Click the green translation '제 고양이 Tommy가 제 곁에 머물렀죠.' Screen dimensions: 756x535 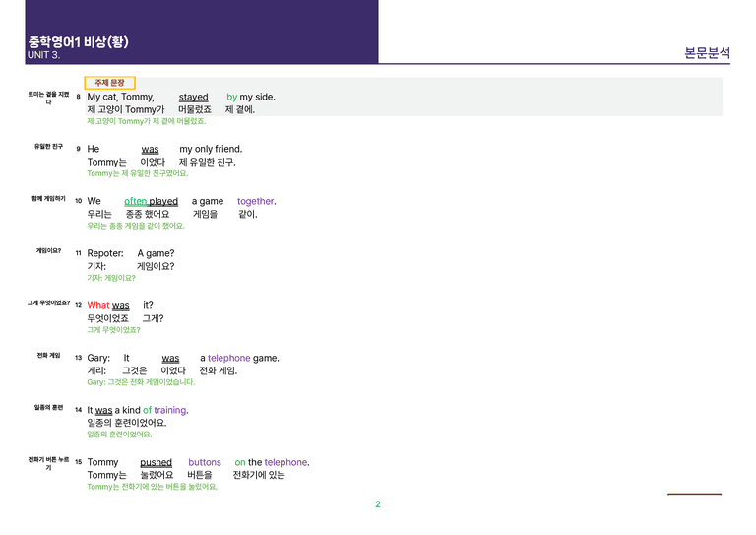tap(146, 121)
